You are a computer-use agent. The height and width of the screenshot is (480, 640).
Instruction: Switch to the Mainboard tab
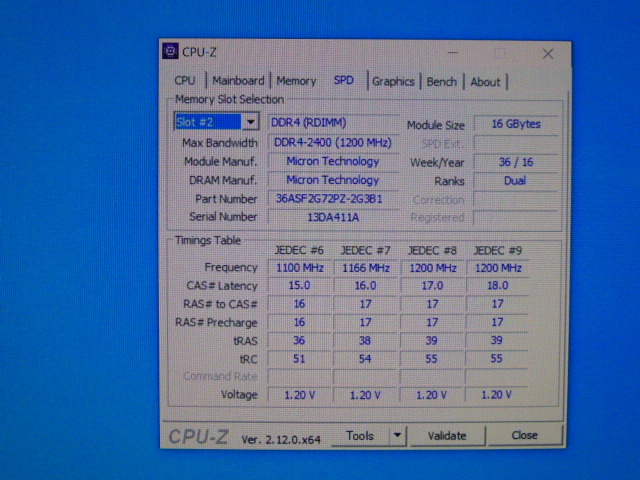238,80
